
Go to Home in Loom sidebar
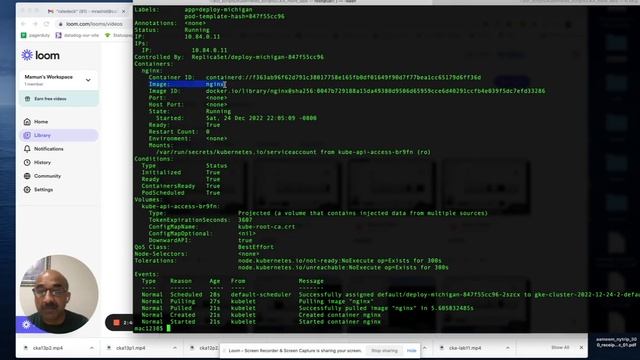[x=59, y=122]
